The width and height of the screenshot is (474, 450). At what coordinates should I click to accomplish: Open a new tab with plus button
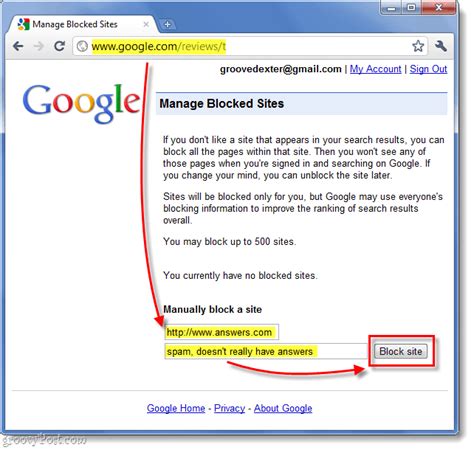tap(167, 24)
